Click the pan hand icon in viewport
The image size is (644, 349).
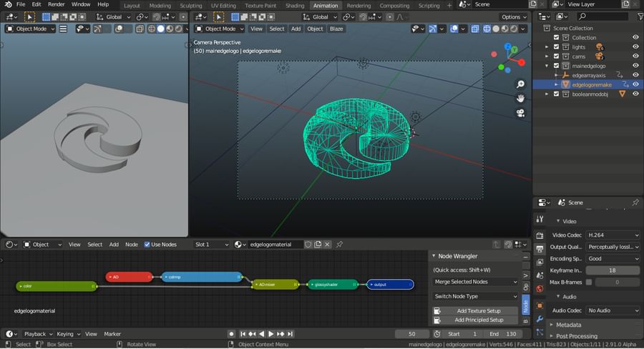tap(521, 99)
